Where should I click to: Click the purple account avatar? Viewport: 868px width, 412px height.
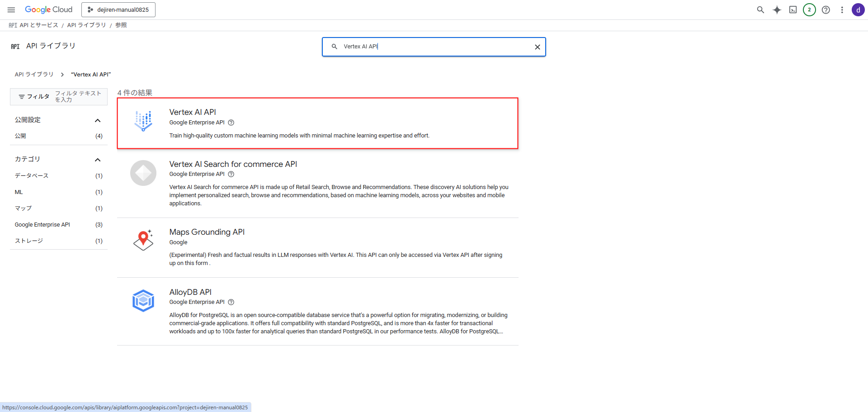pyautogui.click(x=858, y=10)
